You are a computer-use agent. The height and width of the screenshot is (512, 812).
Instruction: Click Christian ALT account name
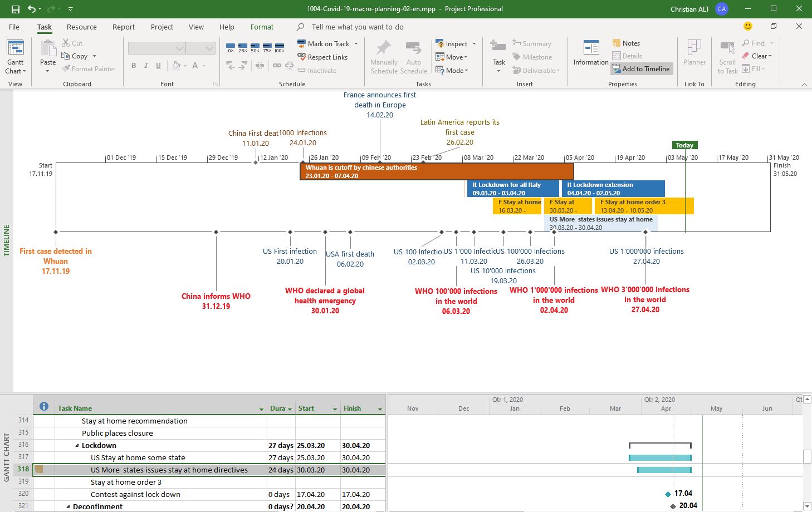(689, 9)
